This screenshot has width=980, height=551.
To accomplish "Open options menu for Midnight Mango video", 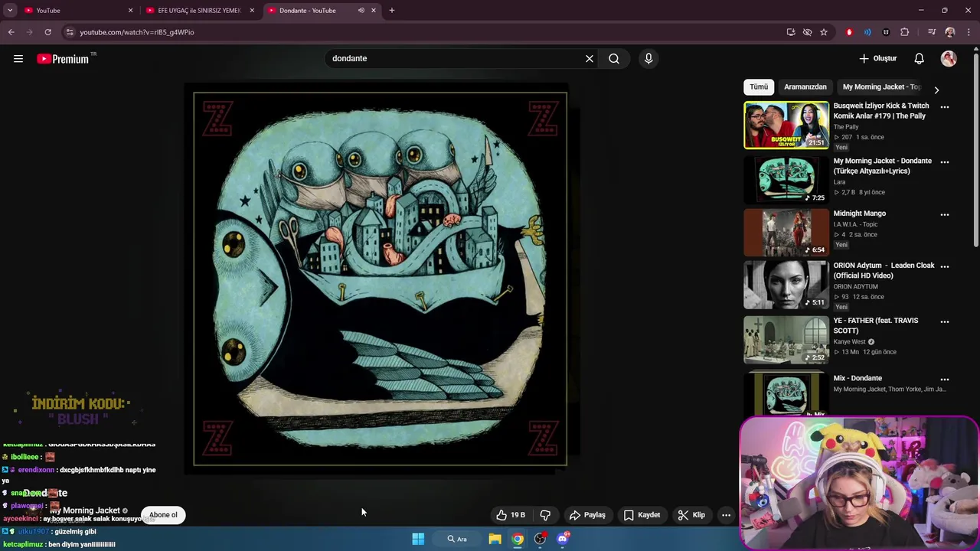I will [x=945, y=214].
